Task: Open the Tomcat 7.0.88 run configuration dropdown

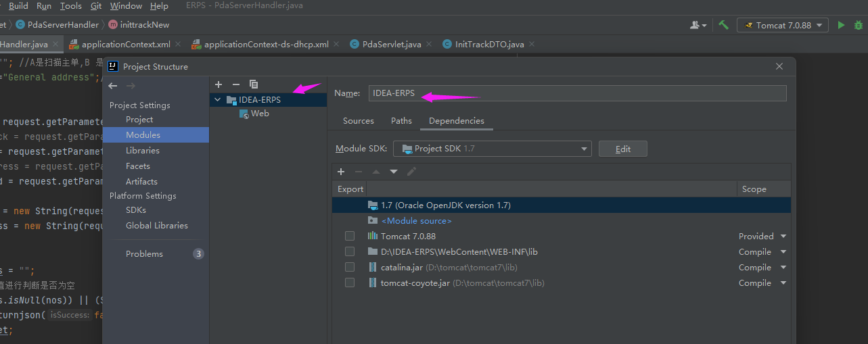Action: pyautogui.click(x=783, y=25)
